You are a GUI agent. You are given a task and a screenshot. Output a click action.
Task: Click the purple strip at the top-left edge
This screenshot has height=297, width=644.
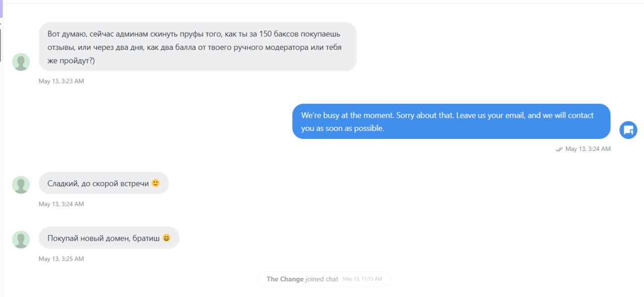click(x=1, y=9)
